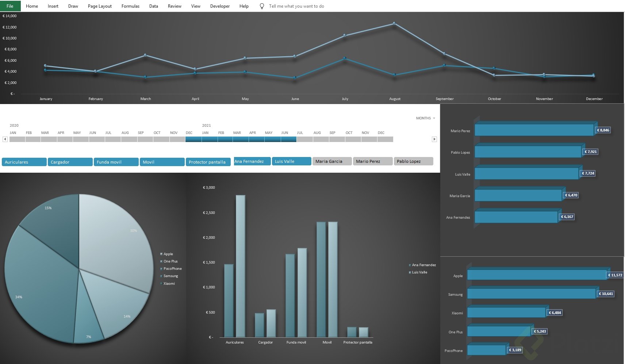Open the Data tab
This screenshot has height=364, width=625.
(154, 6)
